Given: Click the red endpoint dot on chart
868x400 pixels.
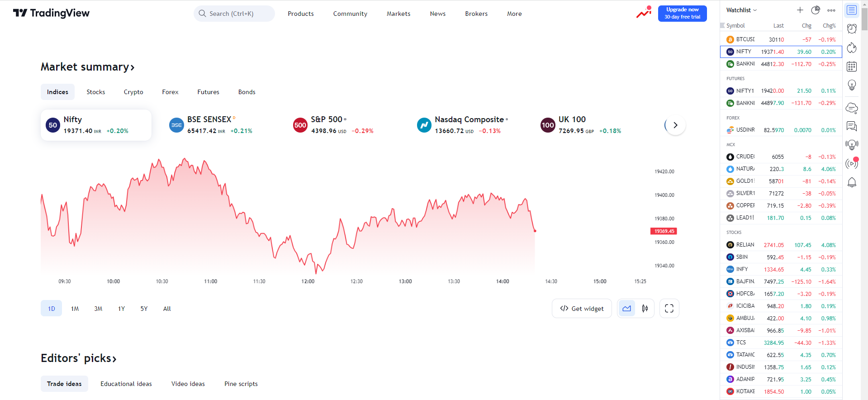Looking at the screenshot, I should 535,231.
